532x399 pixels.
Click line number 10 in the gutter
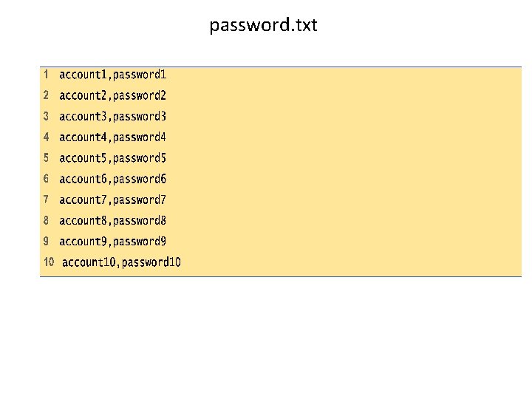(49, 262)
